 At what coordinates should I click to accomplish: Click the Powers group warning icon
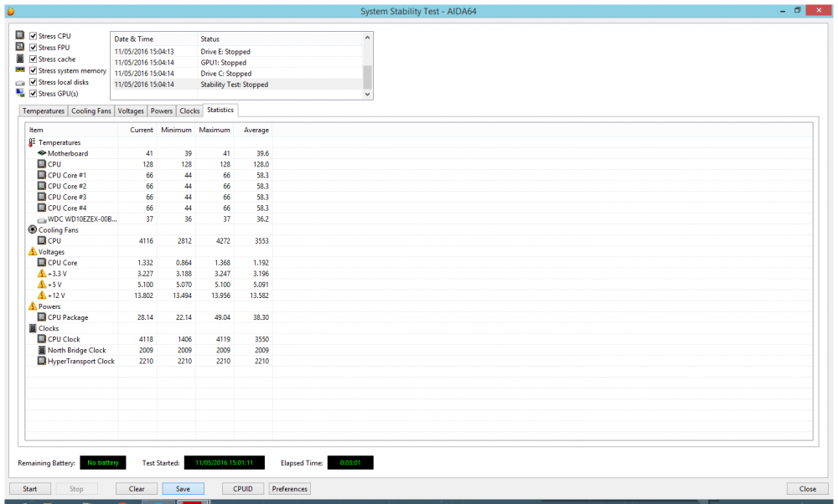[33, 306]
